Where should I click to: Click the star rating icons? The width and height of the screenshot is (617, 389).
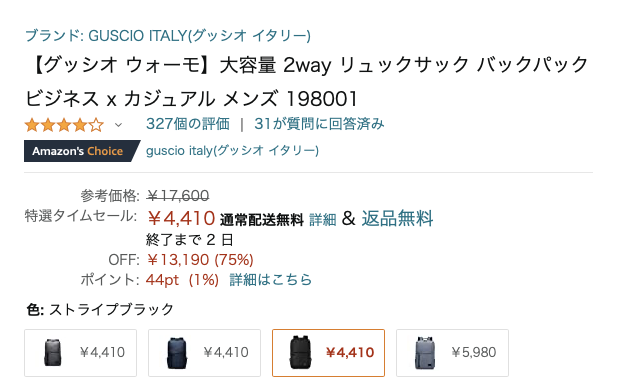pyautogui.click(x=64, y=125)
